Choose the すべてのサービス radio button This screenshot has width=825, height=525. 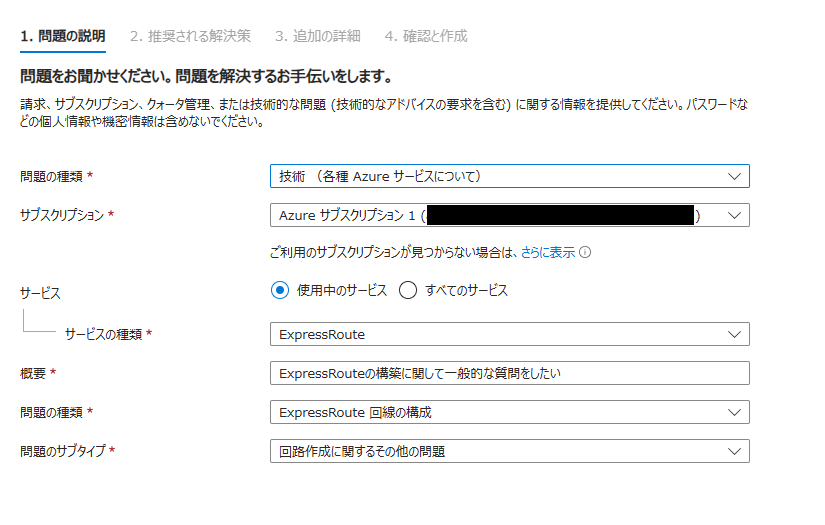coord(408,290)
